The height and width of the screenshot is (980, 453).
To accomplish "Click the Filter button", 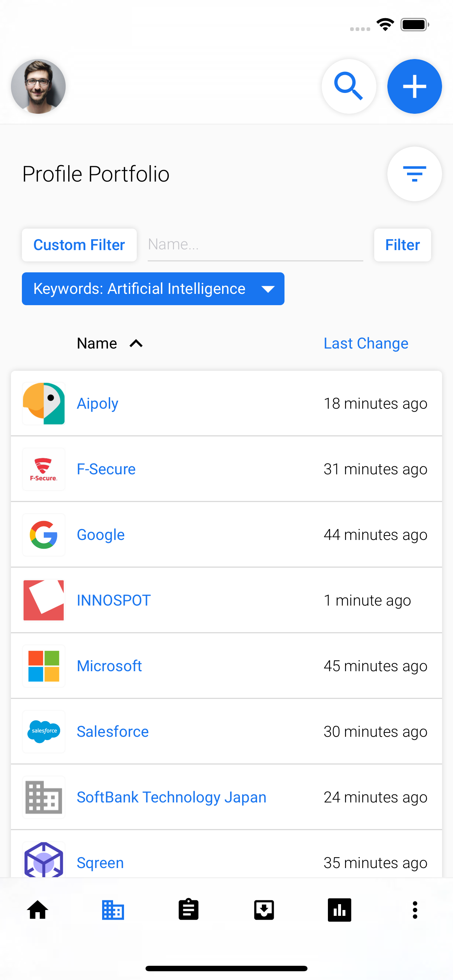I will pos(402,245).
